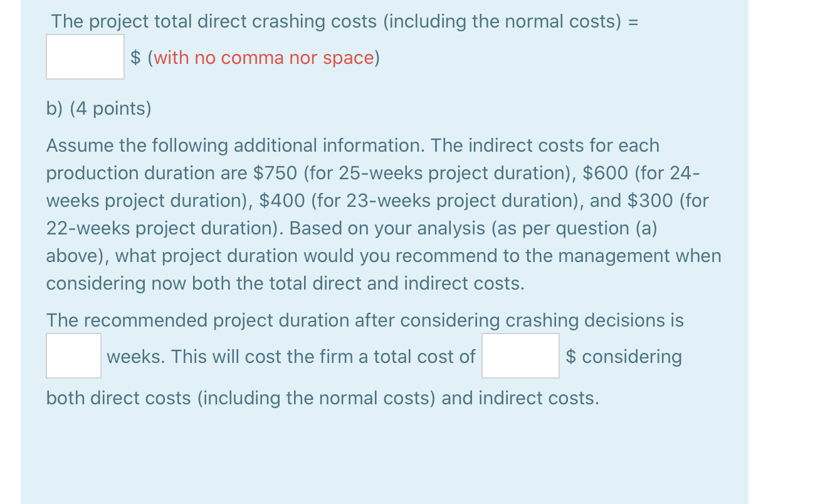Click the total cost dollar amount input box
Screen dimensions: 825x504
(x=520, y=355)
